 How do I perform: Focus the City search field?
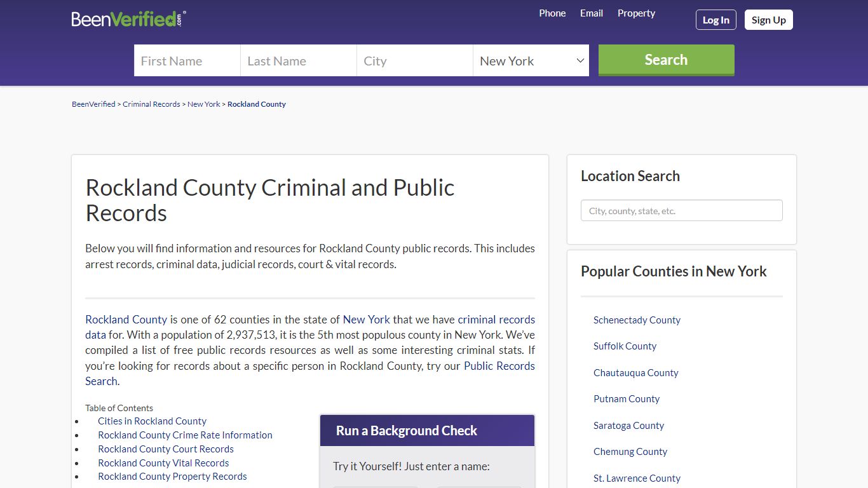415,60
